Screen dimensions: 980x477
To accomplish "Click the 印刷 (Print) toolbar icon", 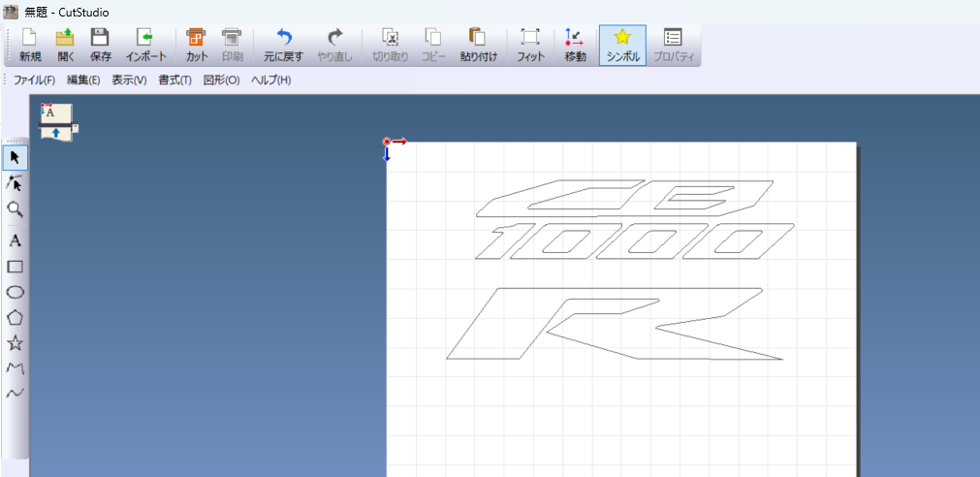I will [x=232, y=45].
